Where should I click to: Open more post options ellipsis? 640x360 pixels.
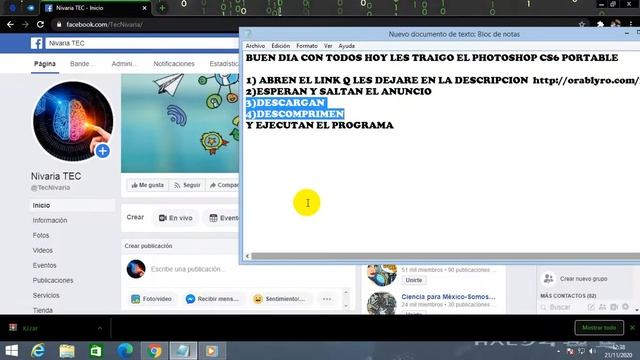(327, 299)
